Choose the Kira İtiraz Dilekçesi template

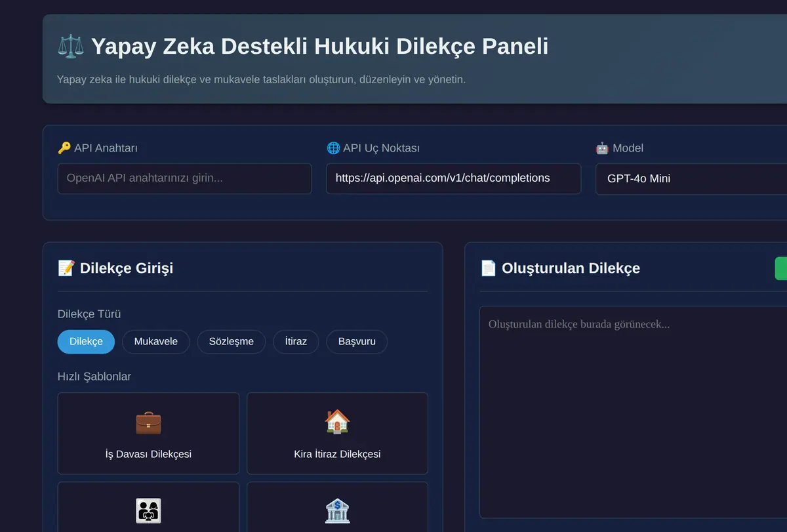(x=337, y=433)
